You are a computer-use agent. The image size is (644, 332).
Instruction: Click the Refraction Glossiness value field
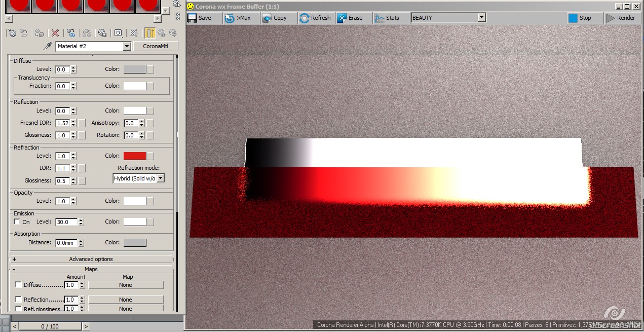click(63, 180)
